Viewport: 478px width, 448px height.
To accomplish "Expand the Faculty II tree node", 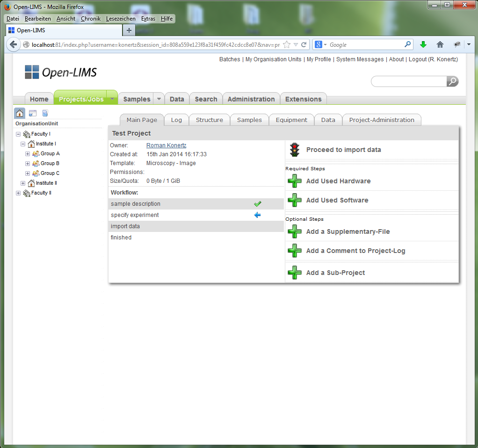I will (x=18, y=193).
